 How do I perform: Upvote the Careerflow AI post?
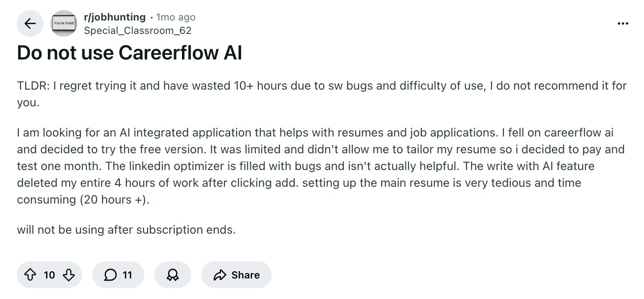30,275
